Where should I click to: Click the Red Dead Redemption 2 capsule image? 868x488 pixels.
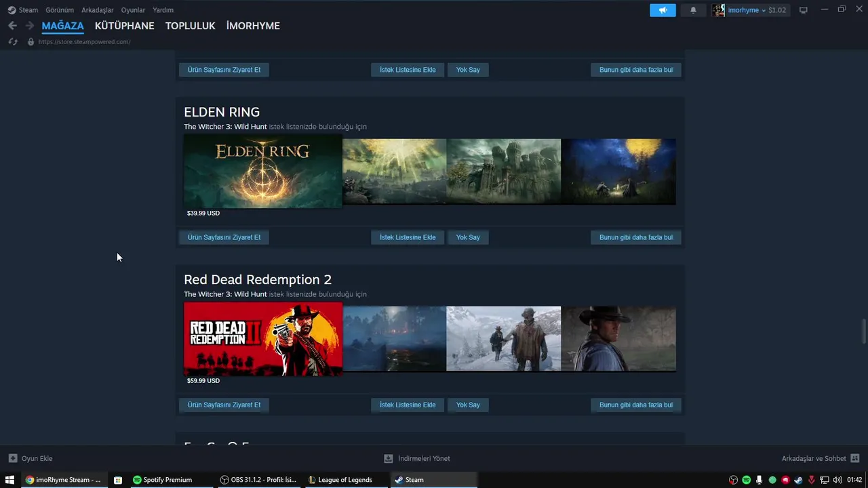[263, 339]
